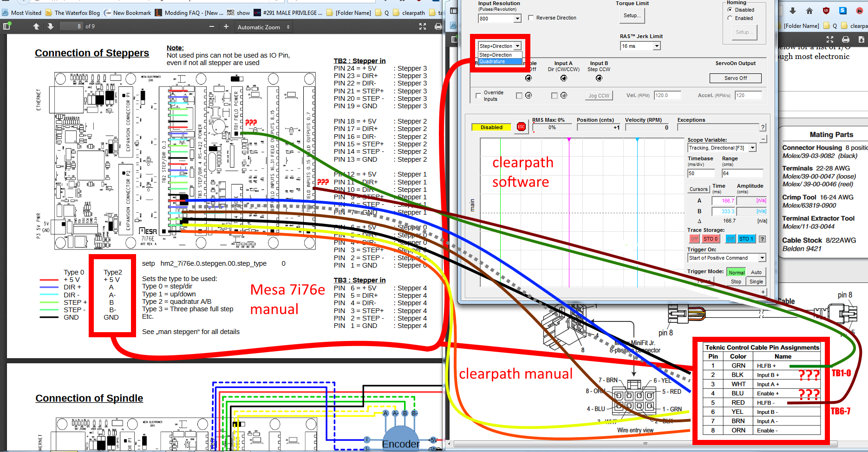Toggle Enable override checkbox near Jog CCW
Screen dimensions: 868x452
tap(519, 96)
